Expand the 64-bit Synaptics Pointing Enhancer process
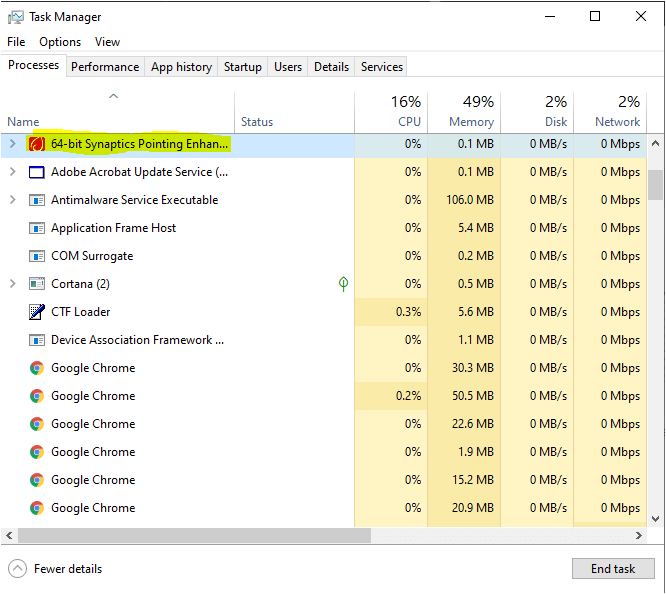This screenshot has width=666, height=594. coord(12,144)
